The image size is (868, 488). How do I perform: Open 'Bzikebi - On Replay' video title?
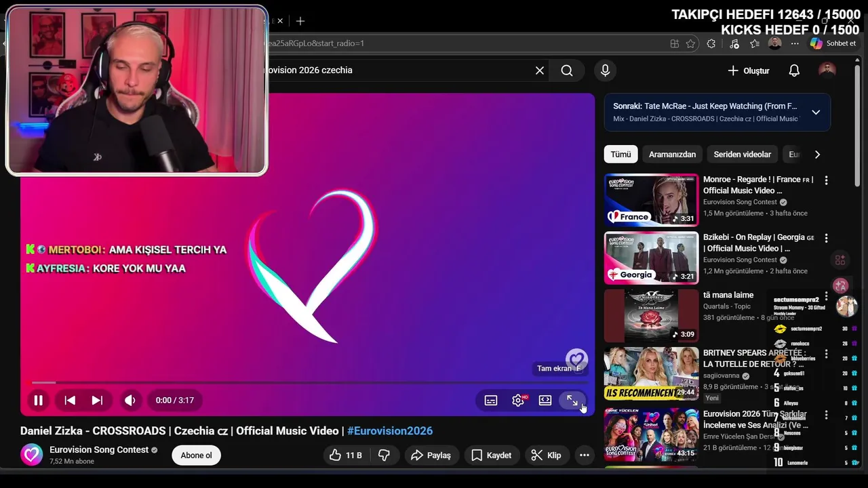757,243
